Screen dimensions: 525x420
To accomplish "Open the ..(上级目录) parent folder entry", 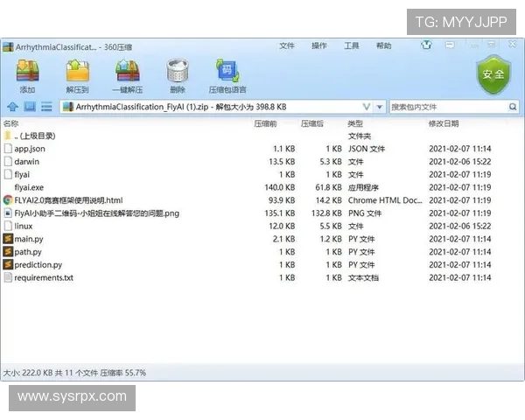I will [35, 136].
